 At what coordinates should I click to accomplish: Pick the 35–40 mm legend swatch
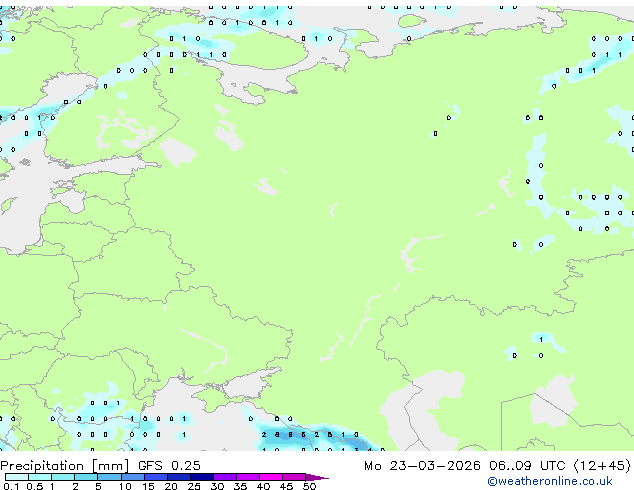tap(248, 477)
